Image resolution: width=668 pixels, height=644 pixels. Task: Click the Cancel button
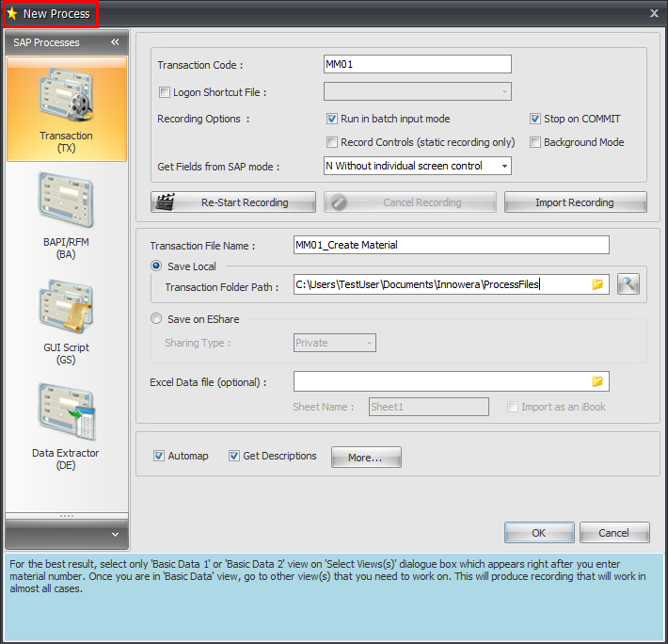[614, 533]
